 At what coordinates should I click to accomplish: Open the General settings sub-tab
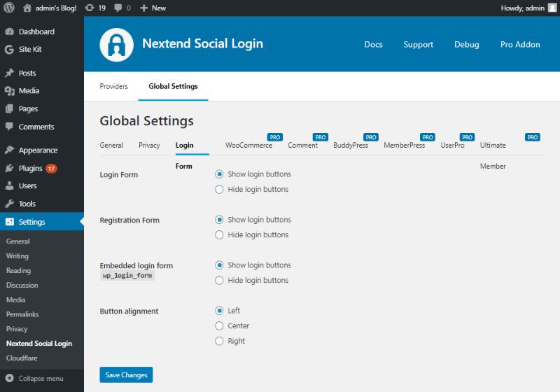click(111, 145)
